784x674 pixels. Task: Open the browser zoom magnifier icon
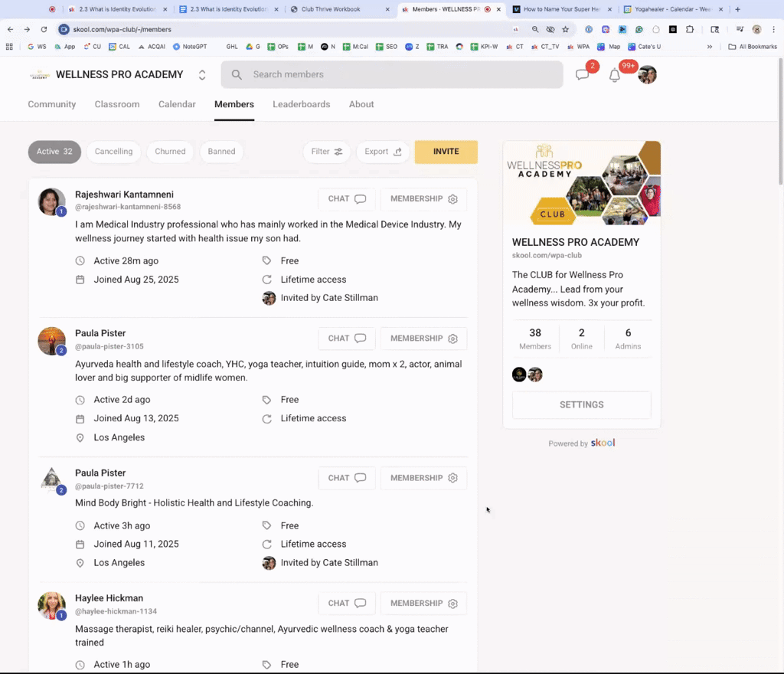(535, 30)
